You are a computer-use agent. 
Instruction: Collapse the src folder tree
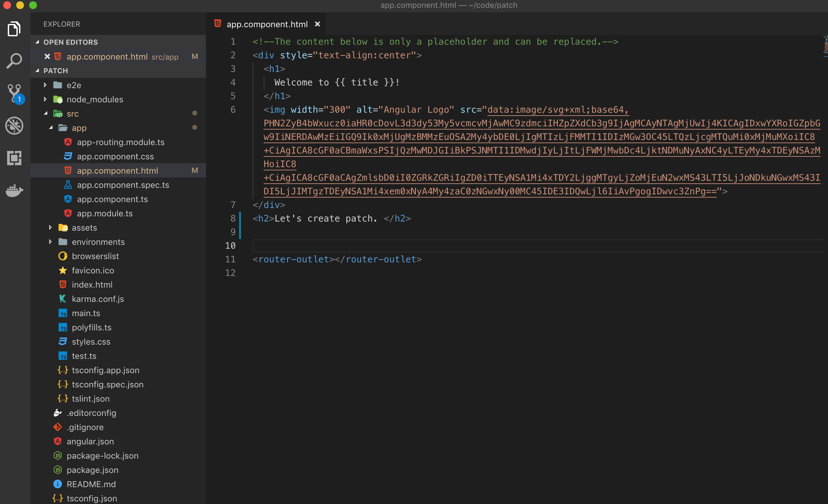click(46, 114)
